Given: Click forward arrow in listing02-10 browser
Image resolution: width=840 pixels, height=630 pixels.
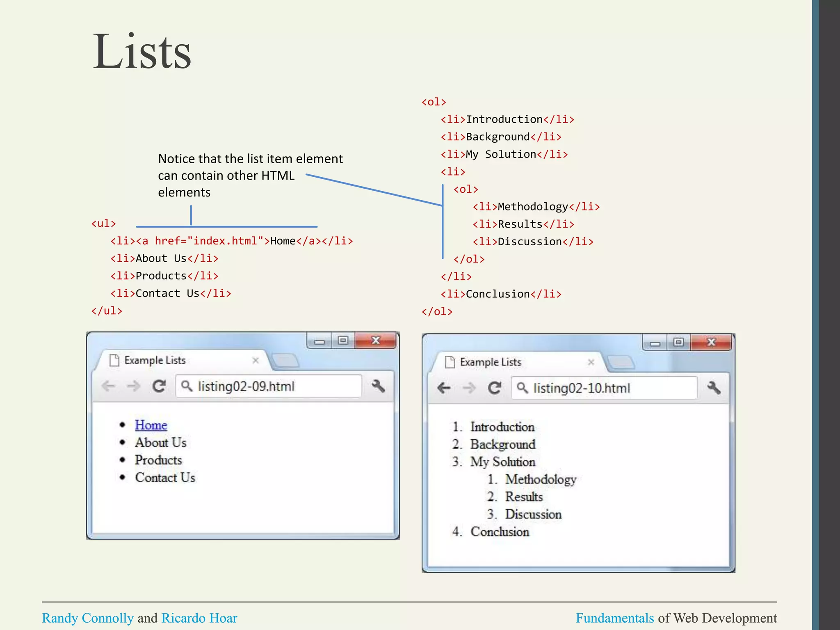Looking at the screenshot, I should (469, 388).
